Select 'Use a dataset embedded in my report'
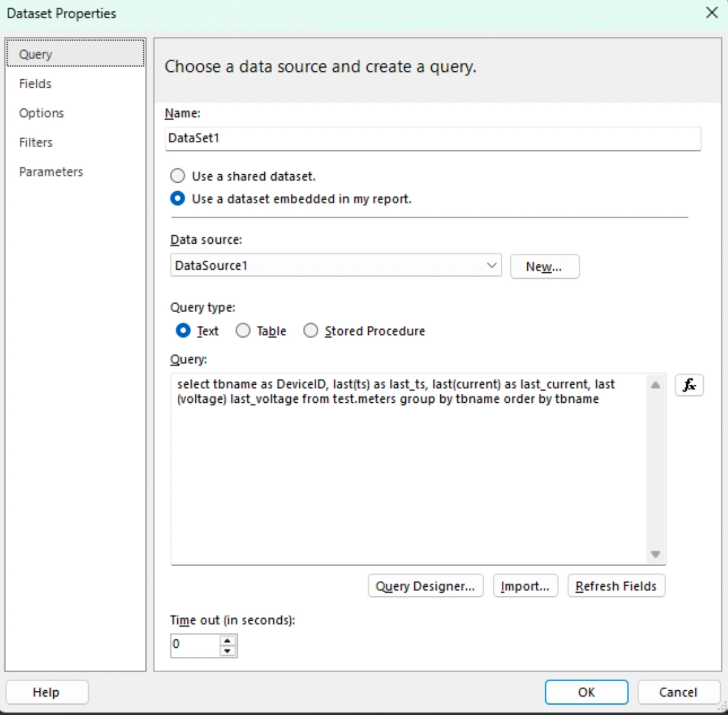The width and height of the screenshot is (728, 715). click(x=178, y=198)
